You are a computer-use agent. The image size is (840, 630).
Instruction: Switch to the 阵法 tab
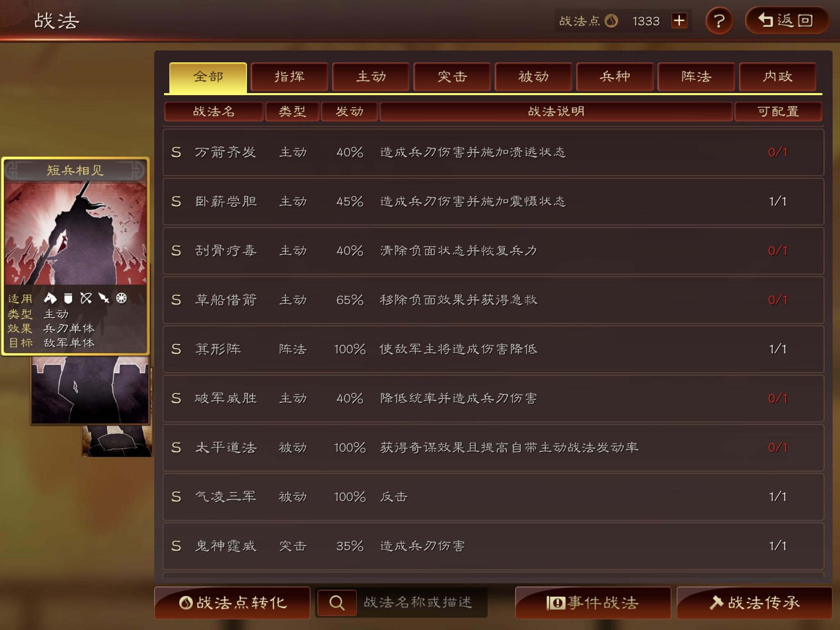(x=696, y=77)
